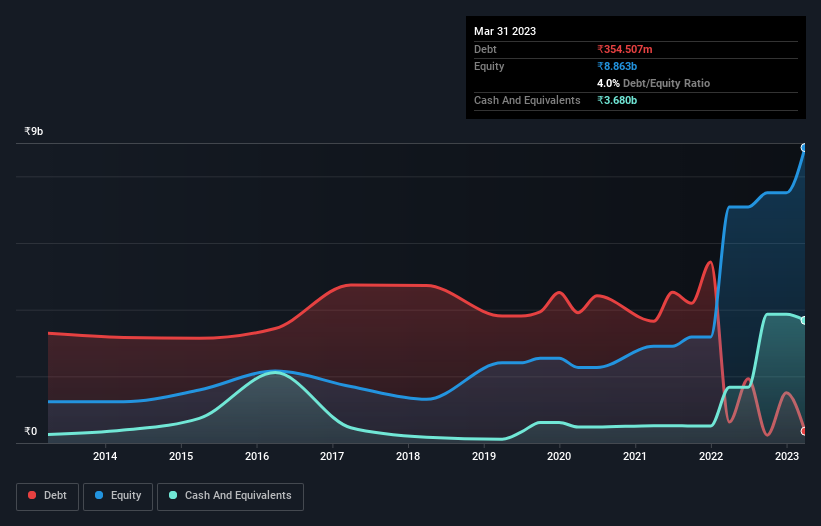This screenshot has height=526, width=821.
Task: Click the ₹9b y-axis label
Action: (34, 131)
